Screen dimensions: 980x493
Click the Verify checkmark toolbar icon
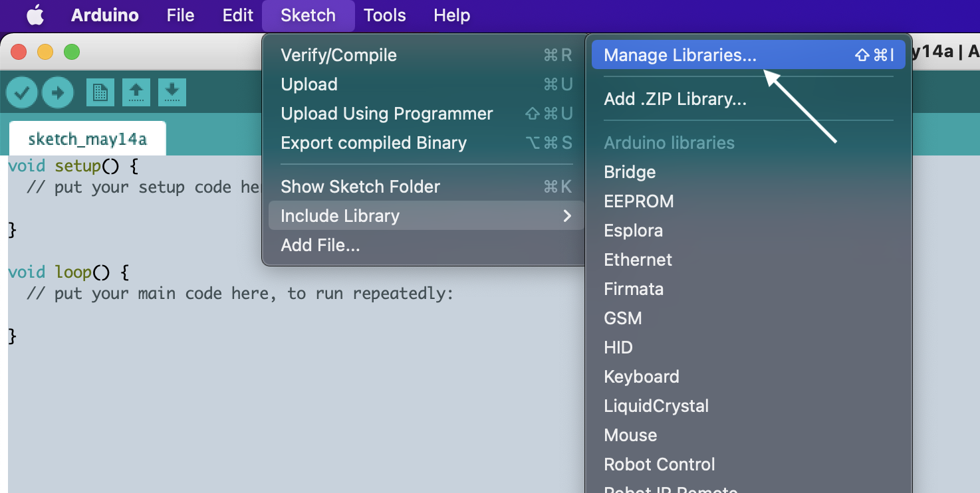[x=22, y=93]
